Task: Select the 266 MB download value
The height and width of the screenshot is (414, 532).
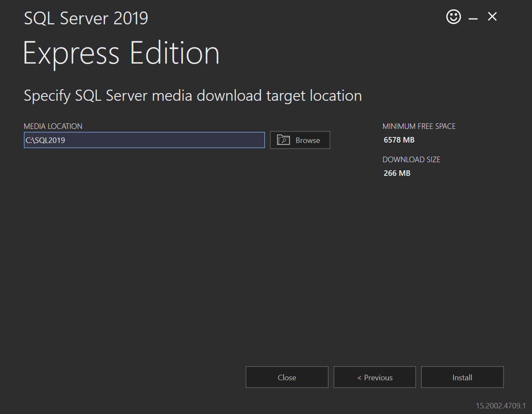Action: pos(397,173)
